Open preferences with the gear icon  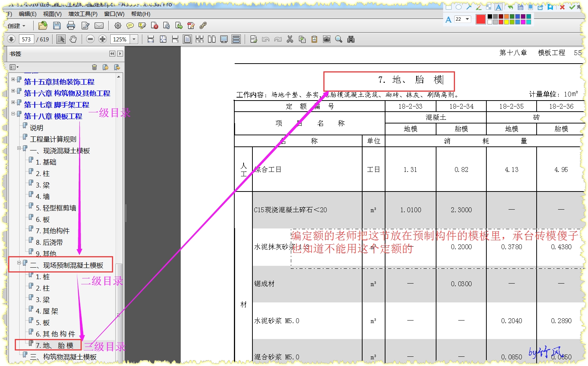pos(118,26)
